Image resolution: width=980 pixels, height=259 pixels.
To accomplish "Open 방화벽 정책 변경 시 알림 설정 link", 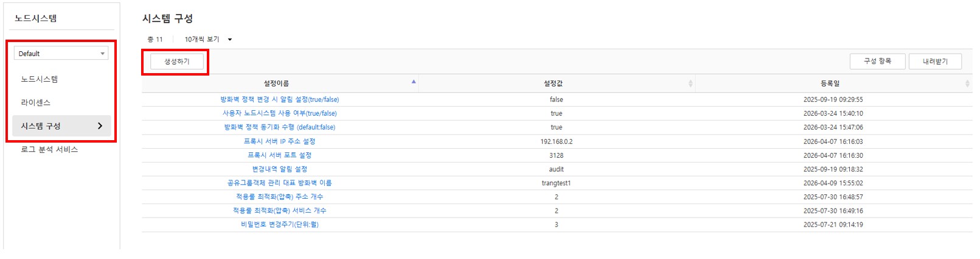I will (x=280, y=99).
